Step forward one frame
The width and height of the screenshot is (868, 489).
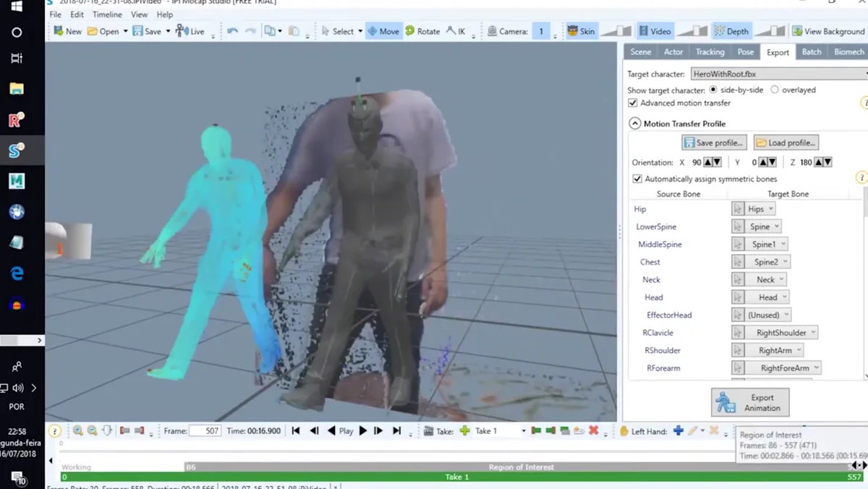[378, 430]
